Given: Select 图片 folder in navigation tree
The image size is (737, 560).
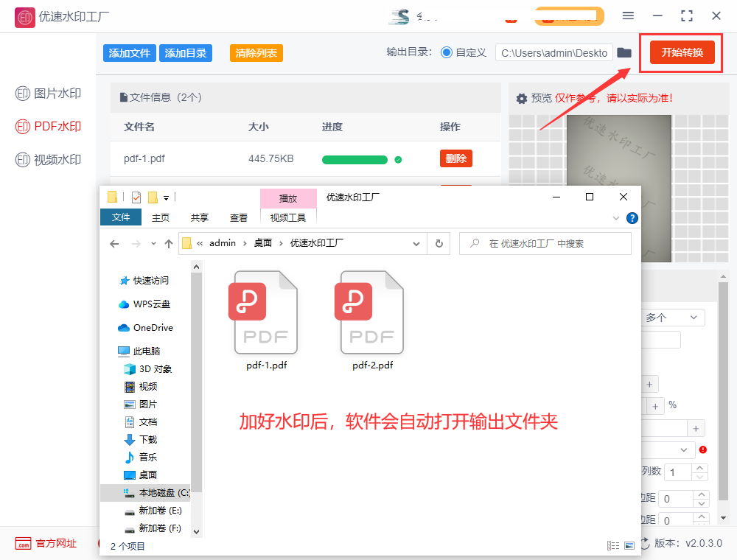Looking at the screenshot, I should click(x=141, y=404).
